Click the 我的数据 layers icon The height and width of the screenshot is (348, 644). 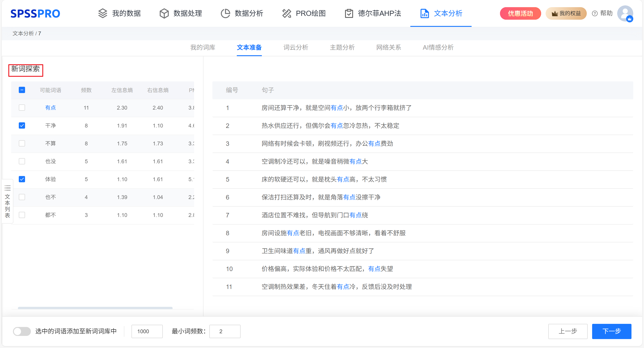(102, 13)
